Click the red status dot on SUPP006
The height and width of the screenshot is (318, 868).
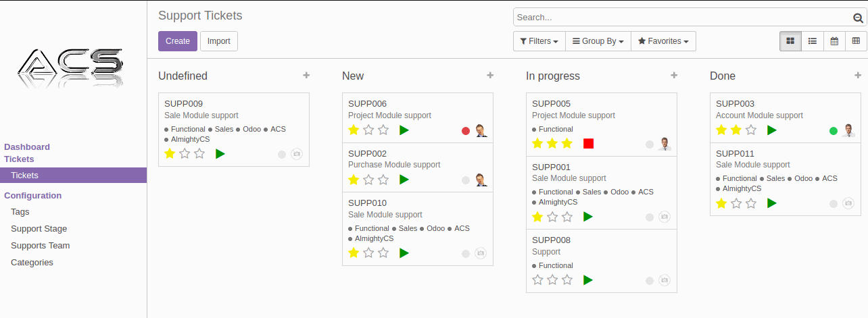point(466,131)
